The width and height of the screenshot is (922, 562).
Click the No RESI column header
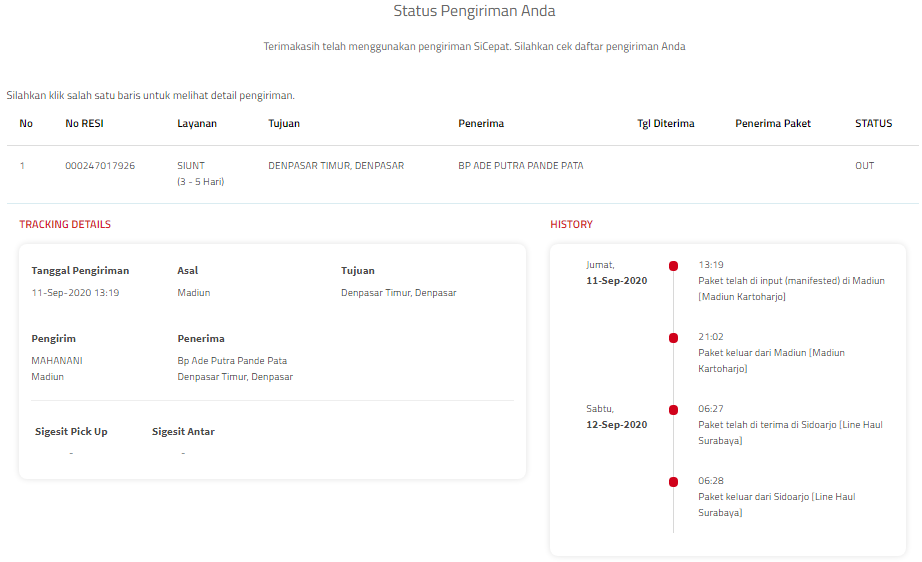[84, 123]
